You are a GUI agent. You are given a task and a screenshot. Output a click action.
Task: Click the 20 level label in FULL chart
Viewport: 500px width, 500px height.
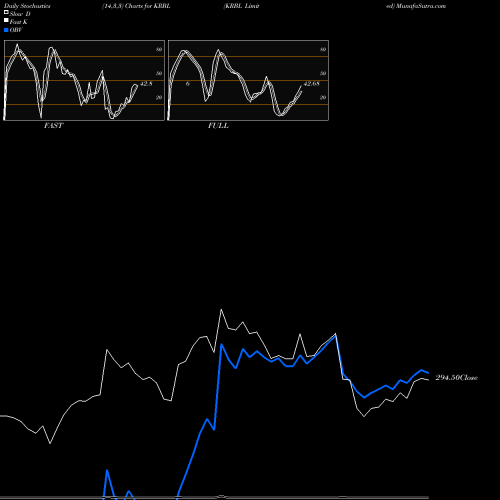(323, 97)
